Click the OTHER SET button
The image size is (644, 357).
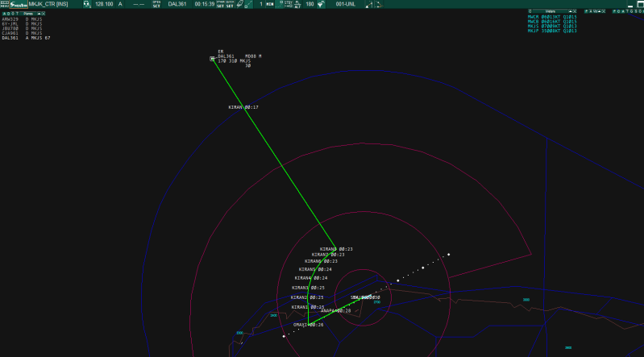pos(220,4)
